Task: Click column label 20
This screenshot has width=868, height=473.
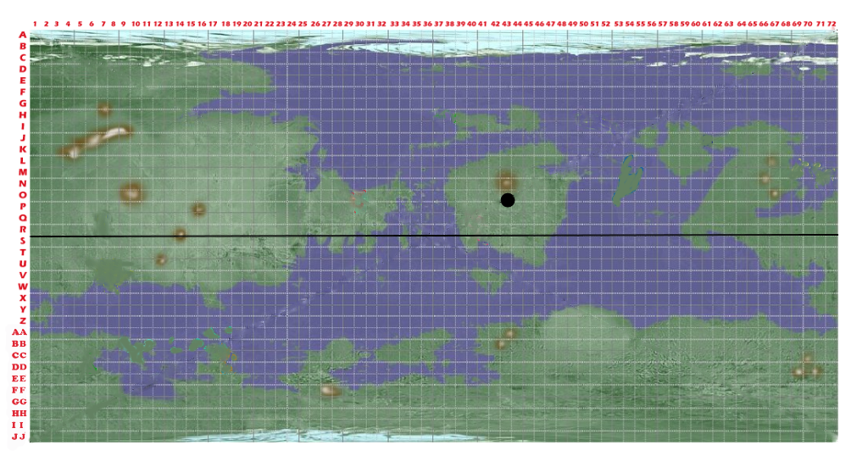Action: 248,23
